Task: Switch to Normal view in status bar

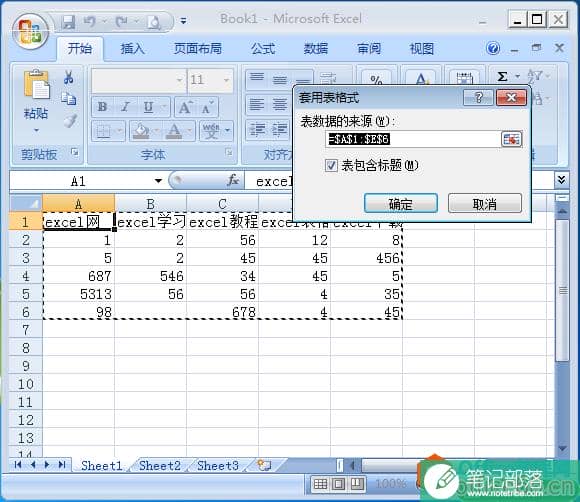Action: (320, 484)
